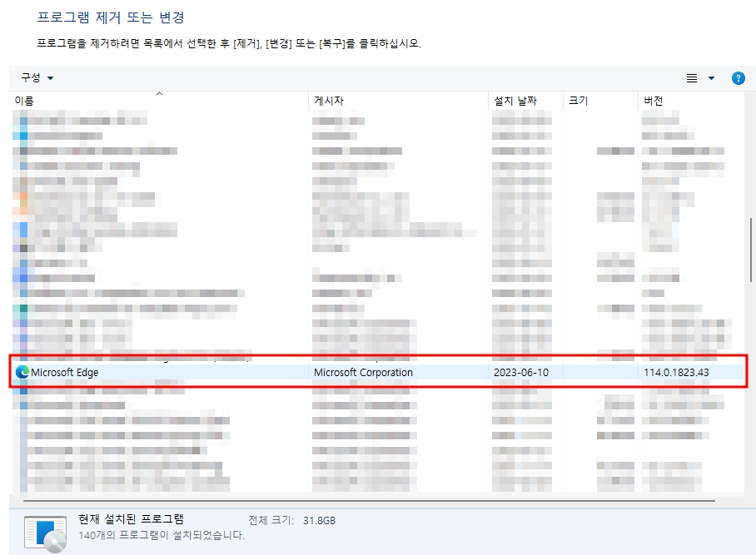This screenshot has width=756, height=555.
Task: Open help with the blue question mark icon
Action: coord(739,78)
